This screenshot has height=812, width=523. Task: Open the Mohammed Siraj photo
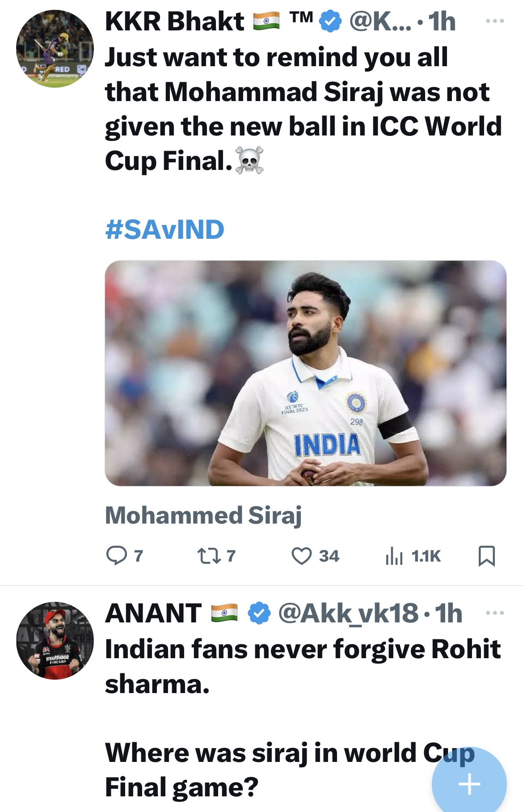click(305, 373)
